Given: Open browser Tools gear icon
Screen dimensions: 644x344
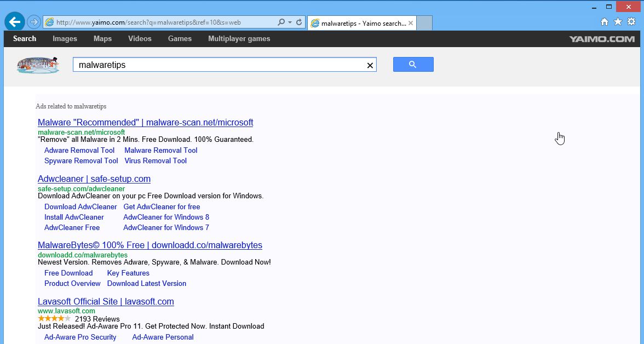Looking at the screenshot, I should pyautogui.click(x=632, y=22).
